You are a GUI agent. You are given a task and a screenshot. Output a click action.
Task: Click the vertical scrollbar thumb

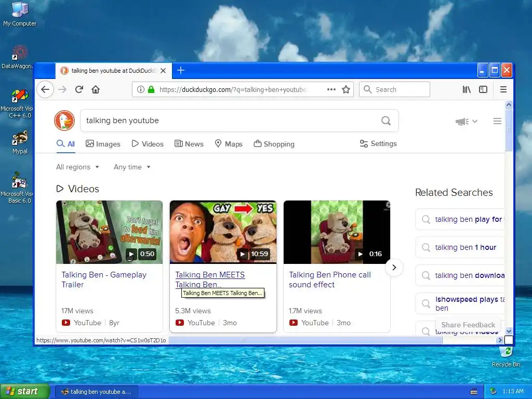(509, 130)
